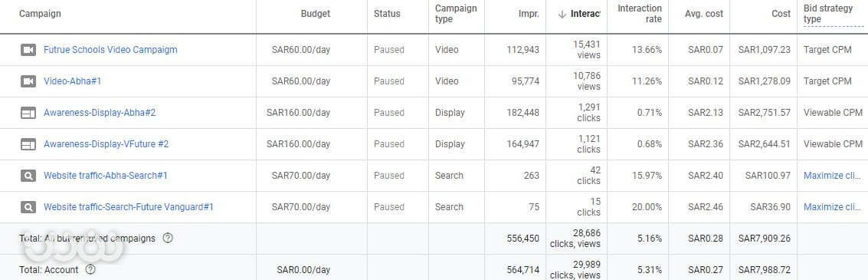
Task: Click the Bid strategy type column header
Action: [825, 14]
